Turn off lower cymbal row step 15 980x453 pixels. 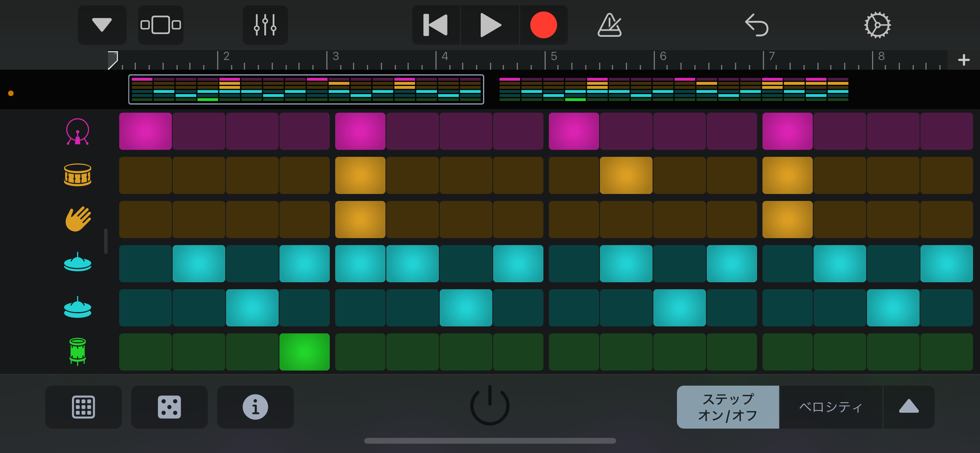pyautogui.click(x=893, y=308)
